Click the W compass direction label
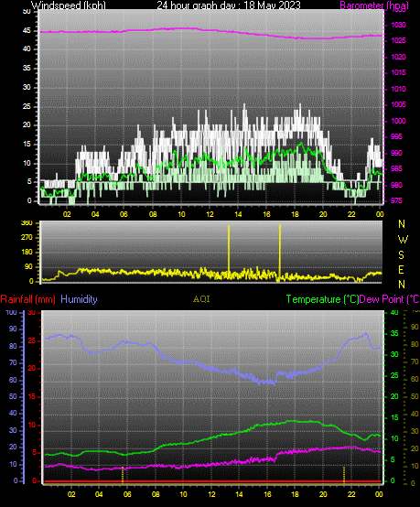Image resolution: width=420 pixels, height=507 pixels. point(403,240)
